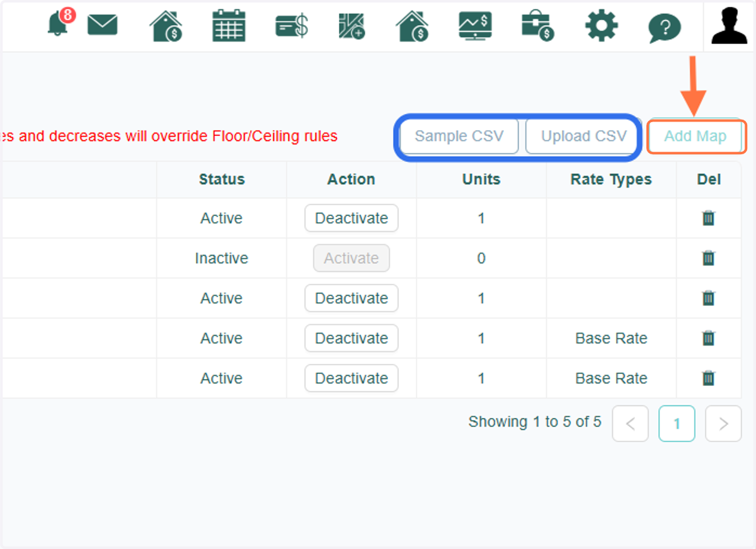Click the trash icon in the first table row
The image size is (756, 549).
[709, 218]
